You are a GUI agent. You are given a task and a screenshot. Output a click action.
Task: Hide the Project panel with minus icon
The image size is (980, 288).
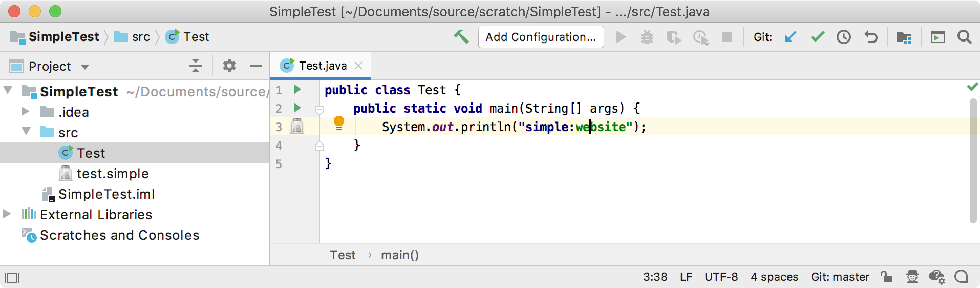pos(256,66)
